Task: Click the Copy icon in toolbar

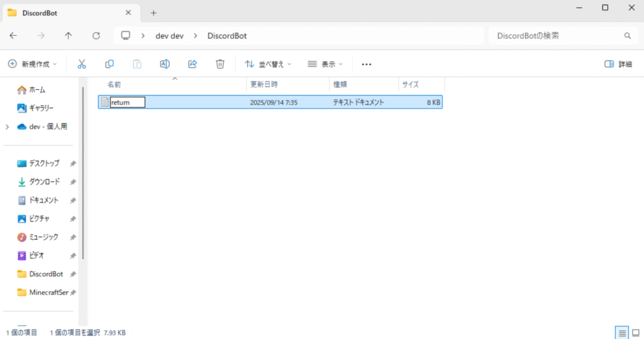Action: pos(109,64)
